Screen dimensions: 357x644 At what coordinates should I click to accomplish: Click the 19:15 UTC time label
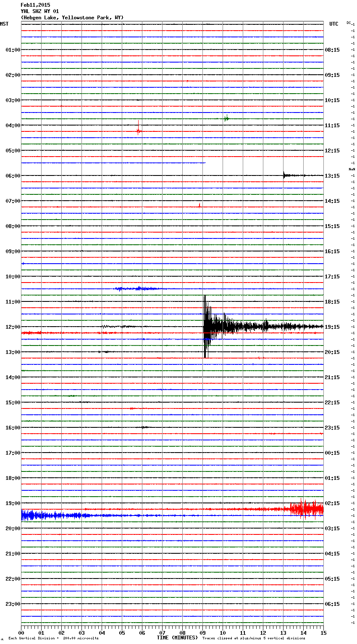click(332, 327)
